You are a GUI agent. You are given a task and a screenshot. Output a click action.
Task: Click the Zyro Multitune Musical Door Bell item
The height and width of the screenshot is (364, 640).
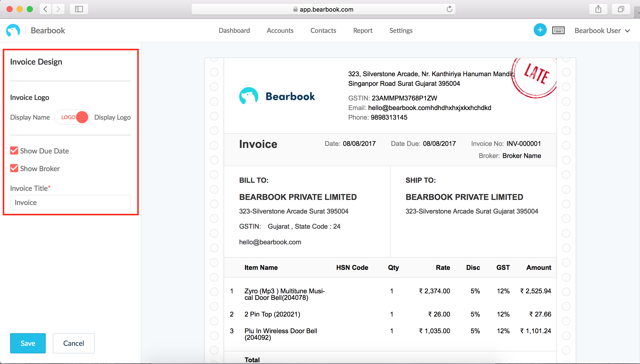(285, 294)
